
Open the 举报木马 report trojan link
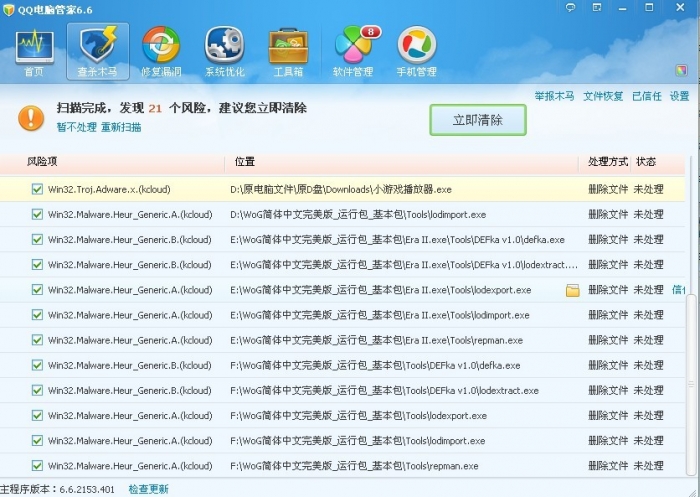[x=554, y=96]
